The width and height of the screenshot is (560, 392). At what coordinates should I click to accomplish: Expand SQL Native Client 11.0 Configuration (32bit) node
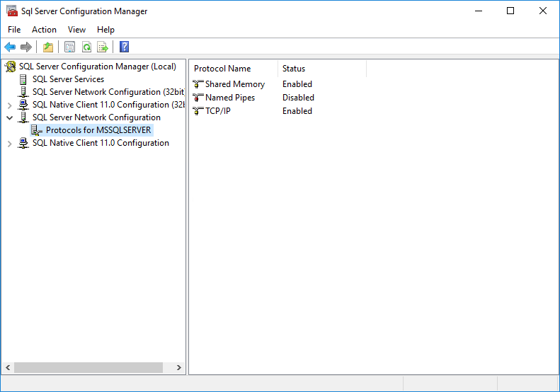10,105
